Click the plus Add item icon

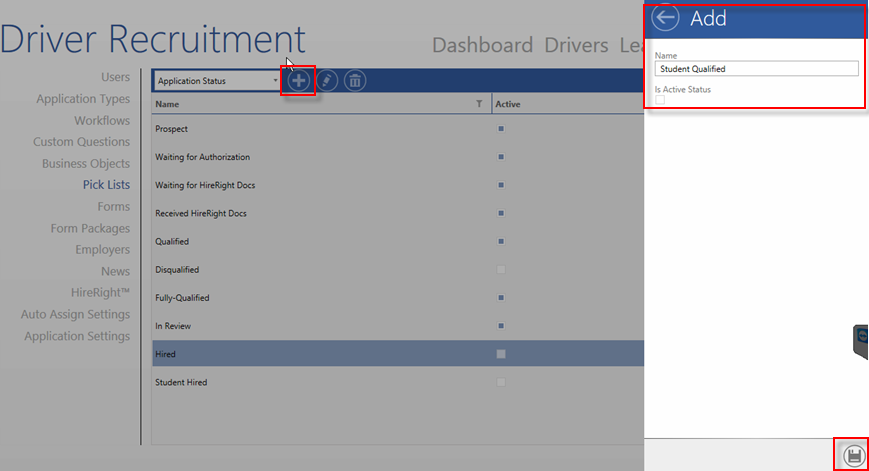[x=298, y=81]
